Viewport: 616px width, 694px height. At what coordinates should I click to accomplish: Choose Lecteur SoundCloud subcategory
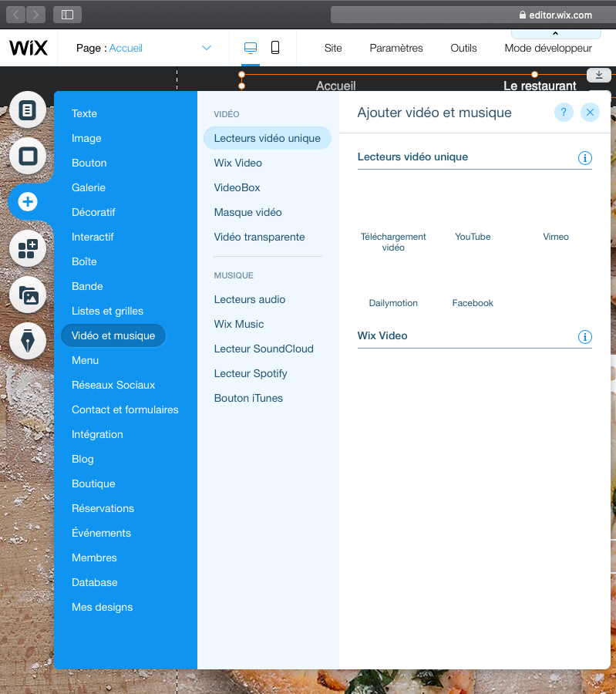(x=264, y=349)
